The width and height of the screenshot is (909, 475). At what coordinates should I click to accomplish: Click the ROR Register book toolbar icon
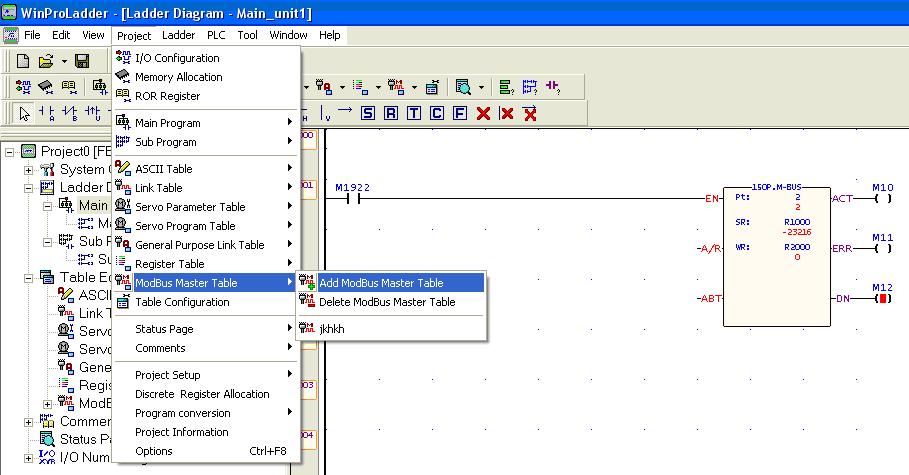point(69,87)
